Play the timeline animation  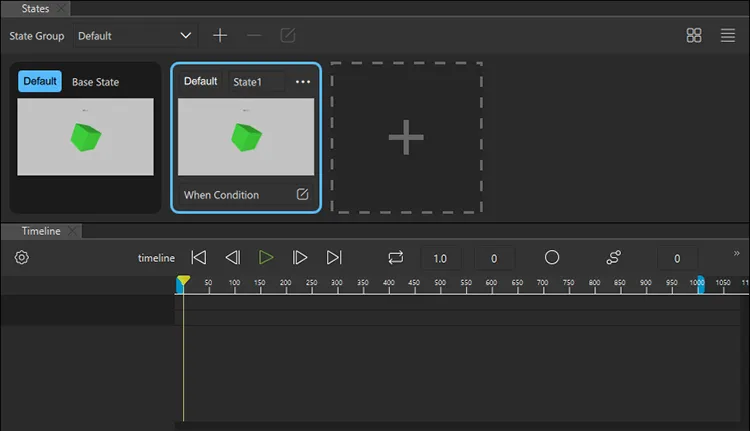click(x=266, y=258)
